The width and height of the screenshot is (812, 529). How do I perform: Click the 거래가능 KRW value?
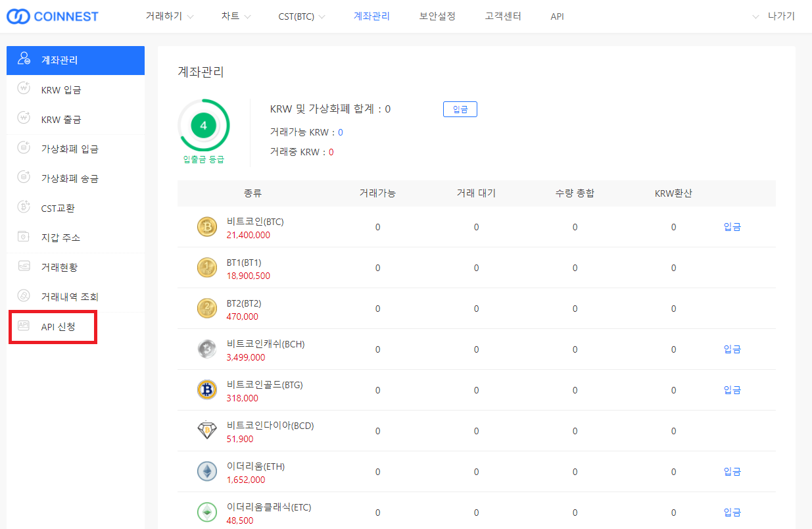[x=341, y=132]
